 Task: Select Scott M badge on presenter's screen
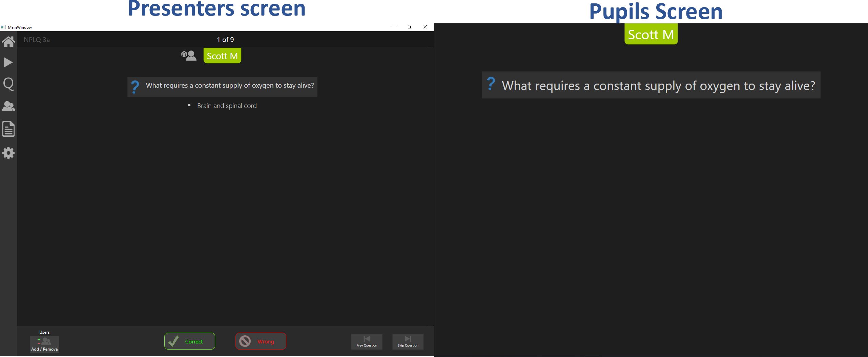[222, 56]
